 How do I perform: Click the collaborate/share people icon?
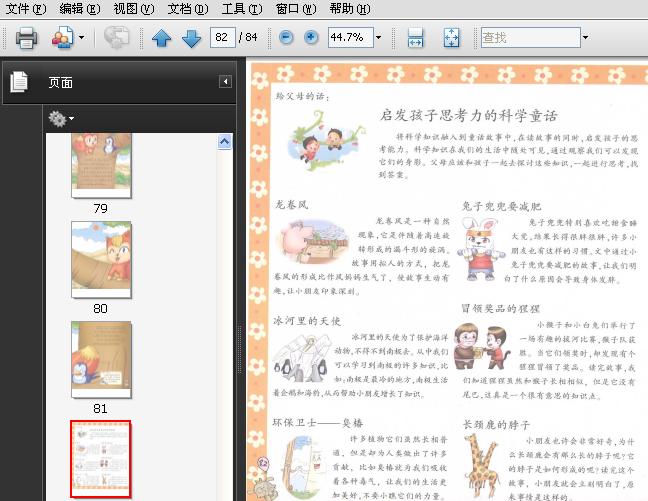[62, 38]
